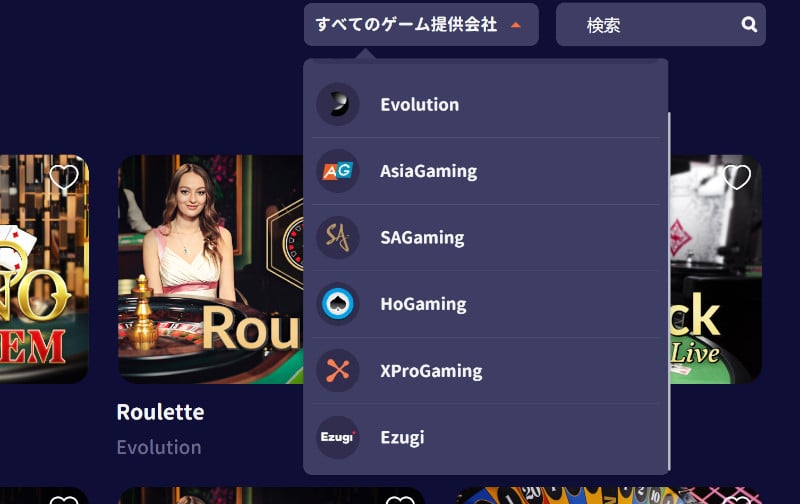Screen dimensions: 800x504
Task: Click the SAGaming SA logo icon
Action: (x=338, y=237)
